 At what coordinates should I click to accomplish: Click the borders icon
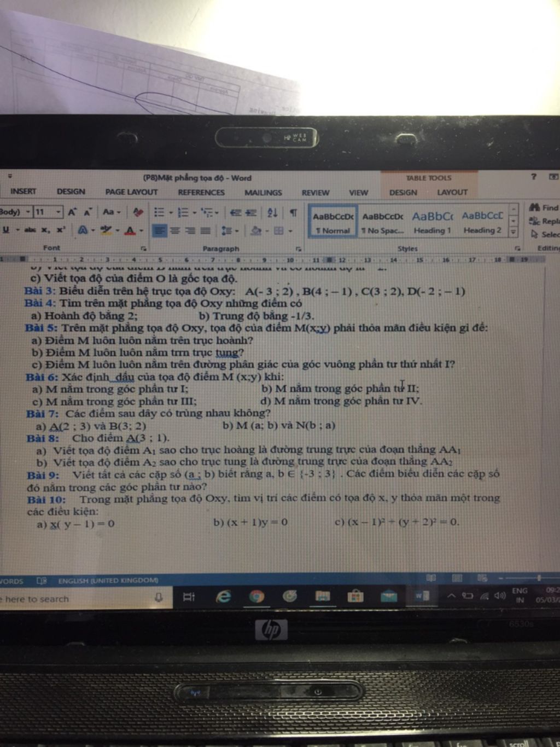(278, 230)
